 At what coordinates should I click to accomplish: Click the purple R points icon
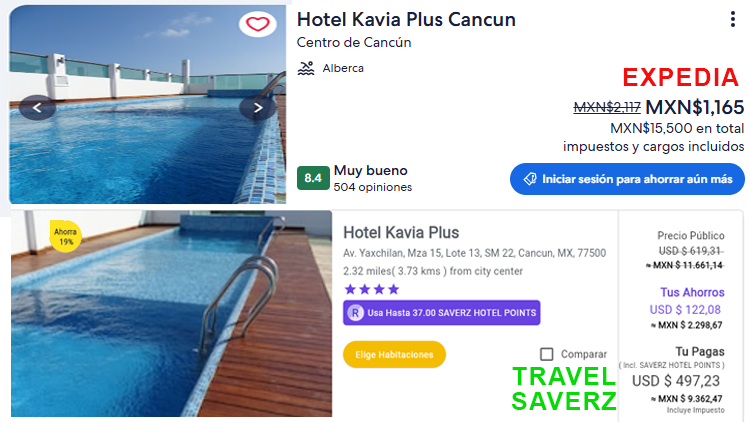tap(355, 313)
